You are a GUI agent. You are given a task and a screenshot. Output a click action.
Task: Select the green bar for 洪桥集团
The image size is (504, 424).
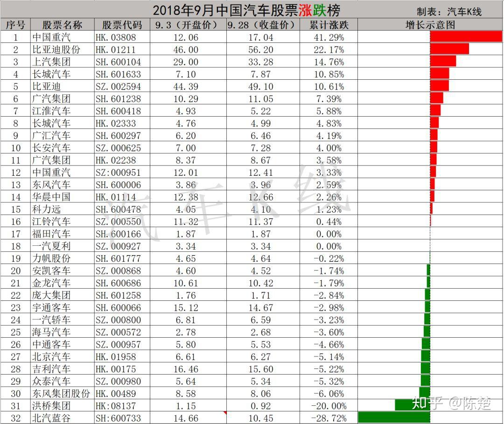(x=413, y=405)
